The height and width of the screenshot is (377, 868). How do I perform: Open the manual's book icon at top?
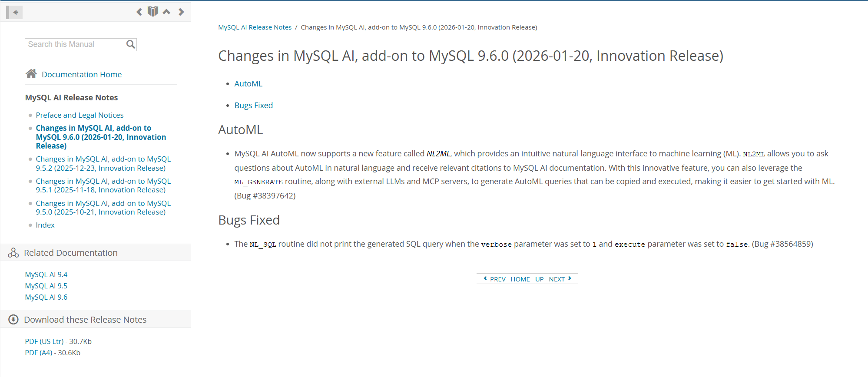[x=152, y=11]
